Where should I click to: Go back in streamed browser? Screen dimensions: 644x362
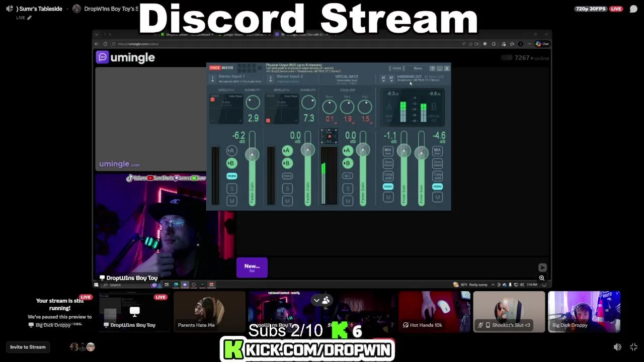coord(97,44)
